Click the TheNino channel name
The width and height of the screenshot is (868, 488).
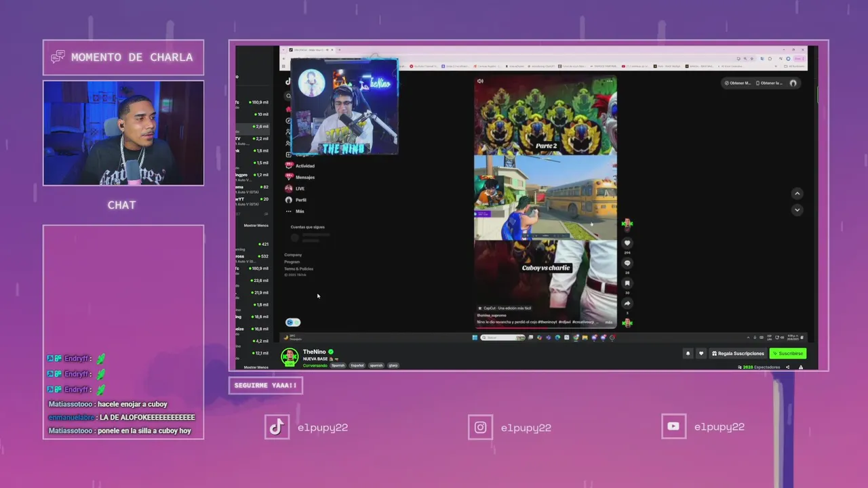coord(314,352)
